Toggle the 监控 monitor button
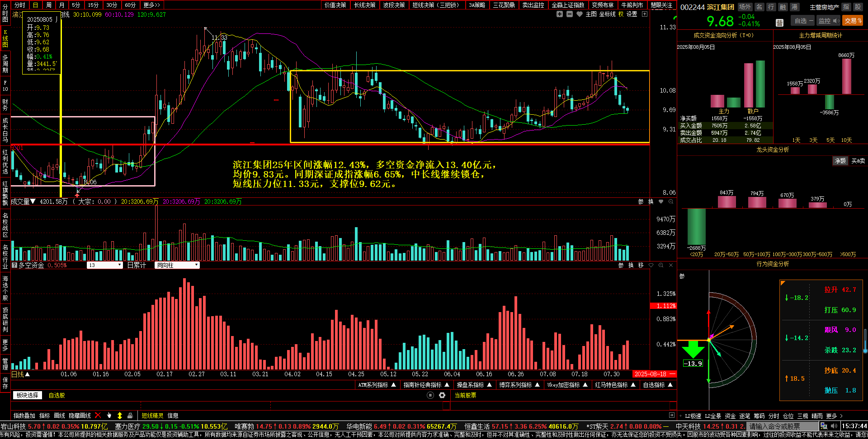This screenshot has height=439, width=868. (x=828, y=21)
